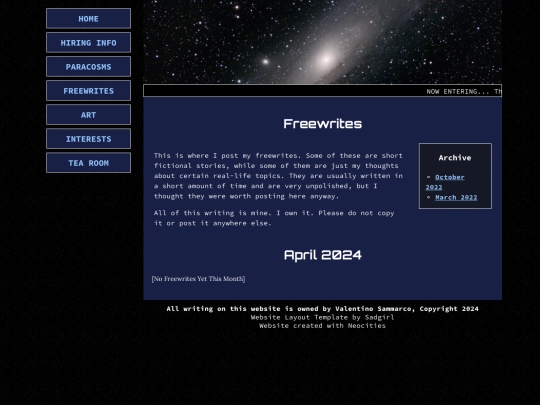Open the March 2022 archive link
Screen dimensions: 540x405
456,197
